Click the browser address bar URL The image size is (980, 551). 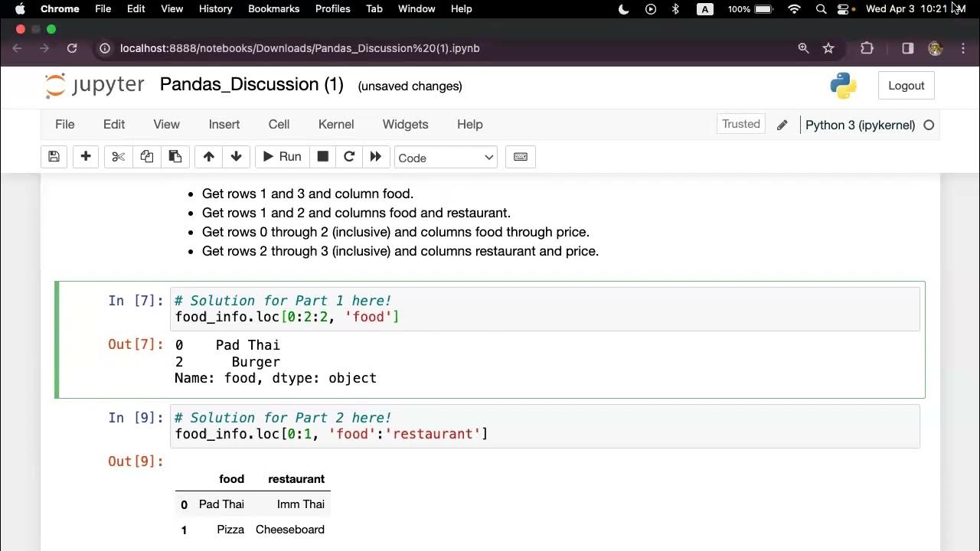tap(300, 48)
